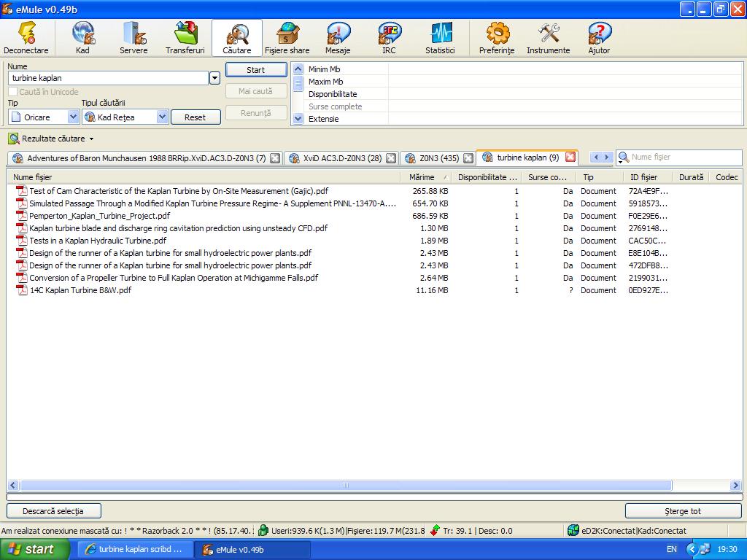
Task: Click the Minim Mb filter row
Action: pyautogui.click(x=524, y=69)
